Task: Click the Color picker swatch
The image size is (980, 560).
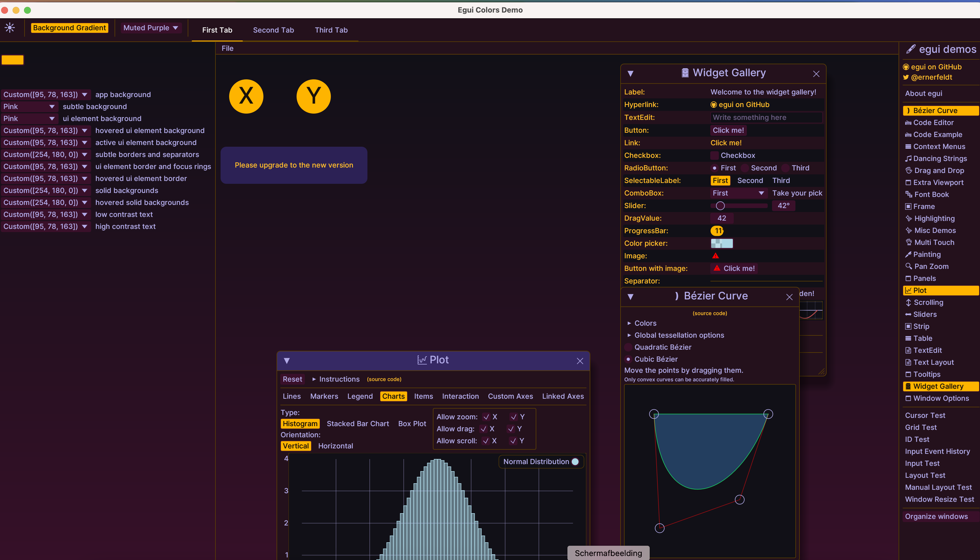Action: click(721, 243)
